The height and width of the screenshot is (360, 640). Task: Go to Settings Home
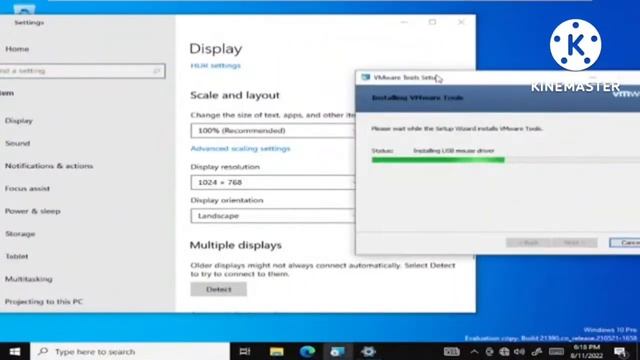17,49
